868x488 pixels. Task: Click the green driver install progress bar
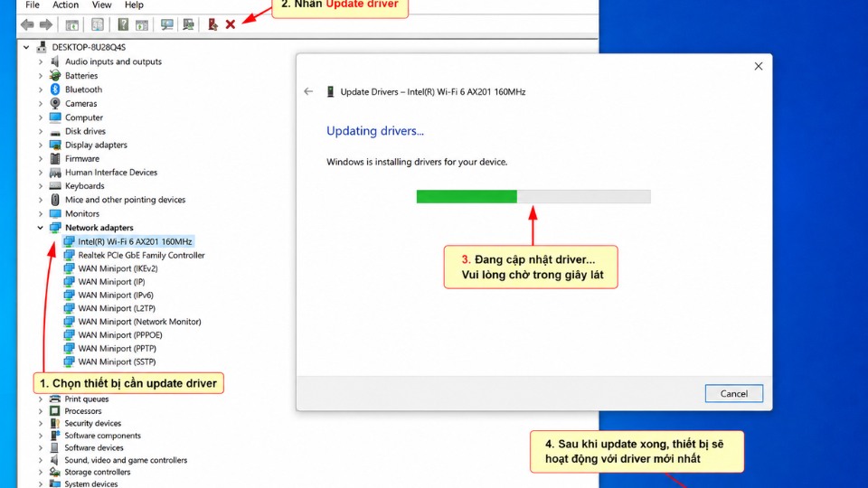tap(533, 196)
